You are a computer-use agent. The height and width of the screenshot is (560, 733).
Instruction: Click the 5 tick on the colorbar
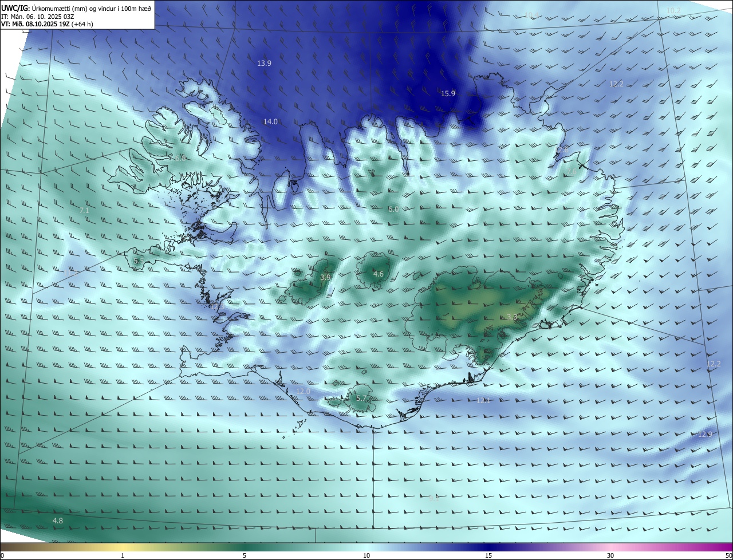click(x=245, y=555)
